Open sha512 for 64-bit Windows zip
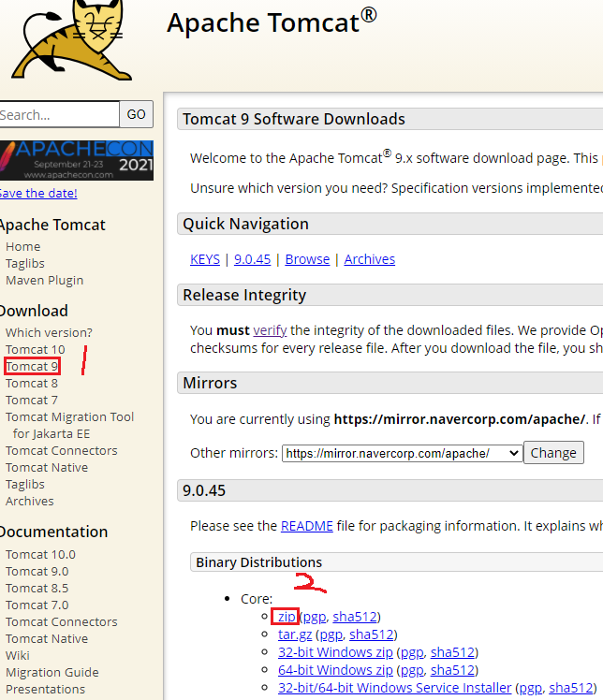This screenshot has width=603, height=700. coord(452,671)
